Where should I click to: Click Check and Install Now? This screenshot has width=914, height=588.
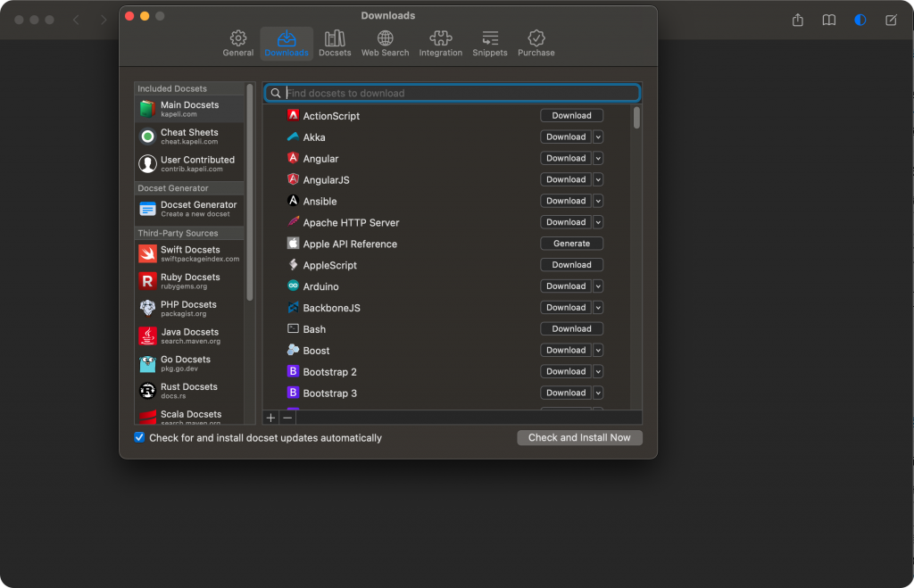click(x=579, y=437)
